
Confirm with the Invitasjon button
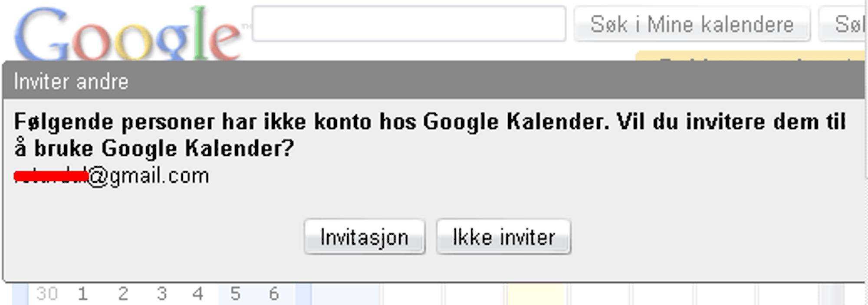click(x=365, y=237)
